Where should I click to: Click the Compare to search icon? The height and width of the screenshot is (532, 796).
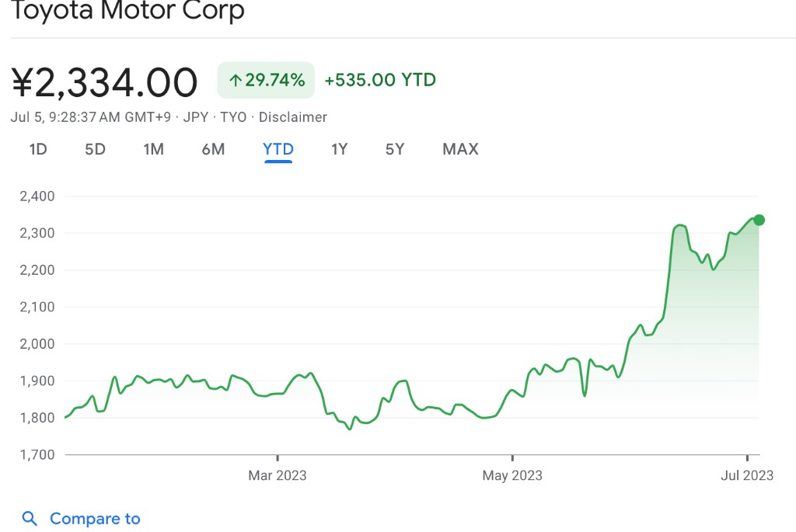30,519
